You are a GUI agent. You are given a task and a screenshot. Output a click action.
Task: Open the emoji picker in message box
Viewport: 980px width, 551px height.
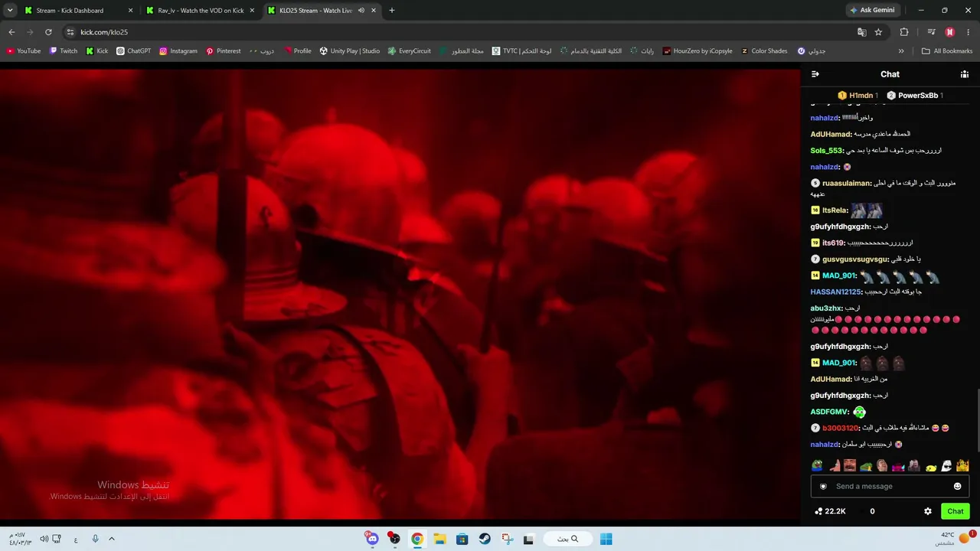point(957,486)
